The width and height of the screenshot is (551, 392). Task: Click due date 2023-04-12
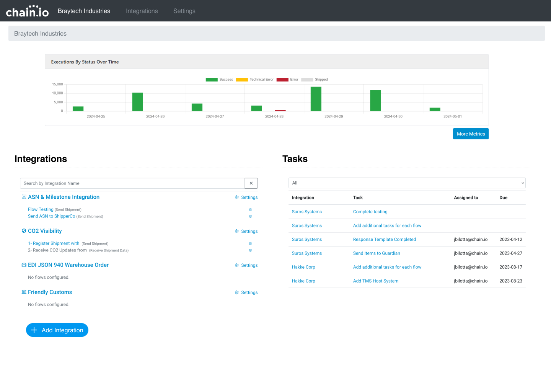pyautogui.click(x=511, y=240)
